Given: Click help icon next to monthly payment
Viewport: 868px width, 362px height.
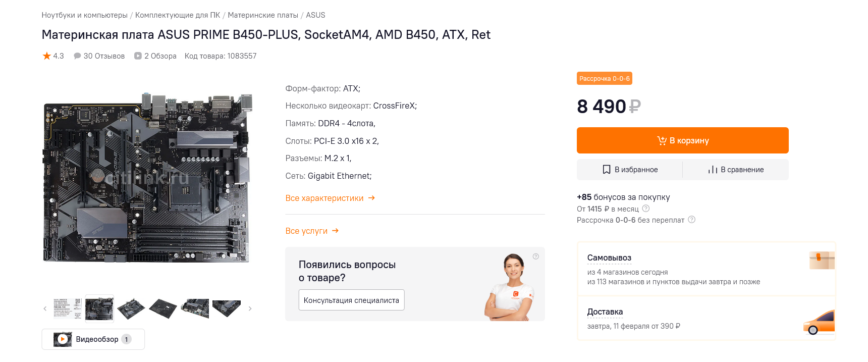Looking at the screenshot, I should coord(646,209).
